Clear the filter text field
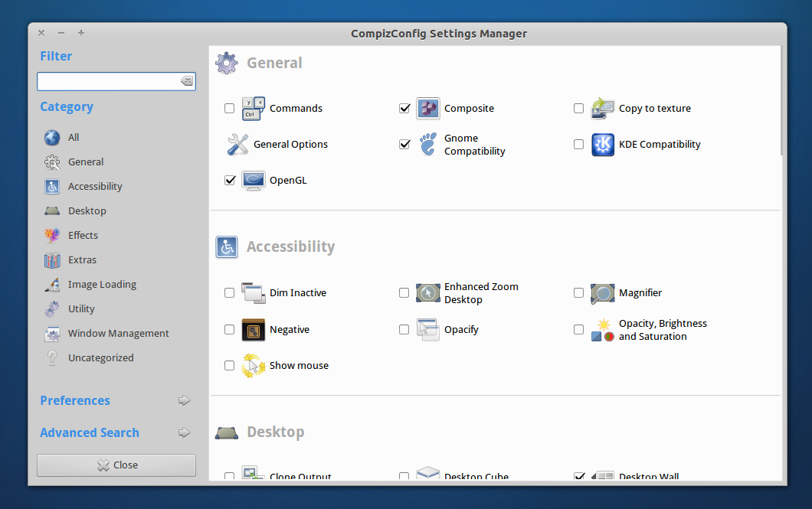Image resolution: width=812 pixels, height=509 pixels. [x=187, y=81]
